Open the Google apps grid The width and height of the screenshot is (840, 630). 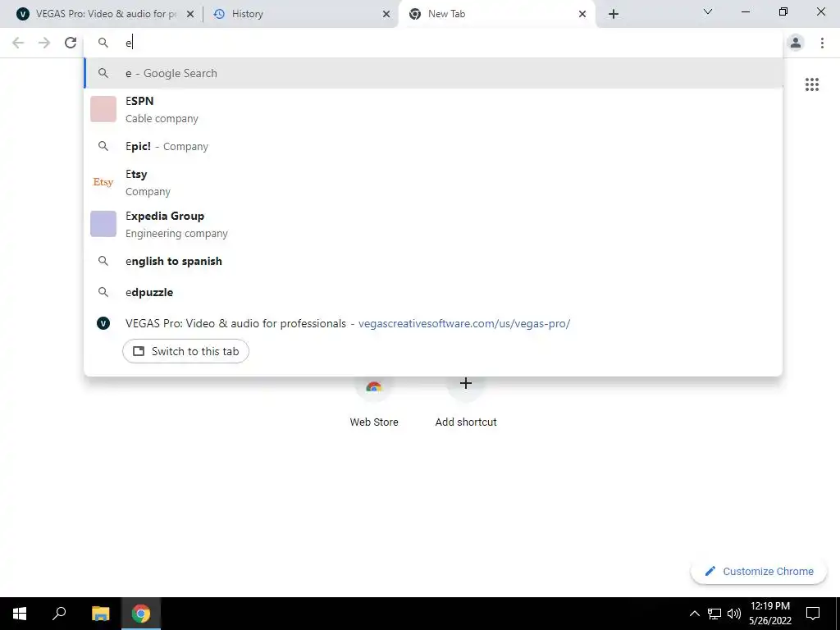click(812, 84)
